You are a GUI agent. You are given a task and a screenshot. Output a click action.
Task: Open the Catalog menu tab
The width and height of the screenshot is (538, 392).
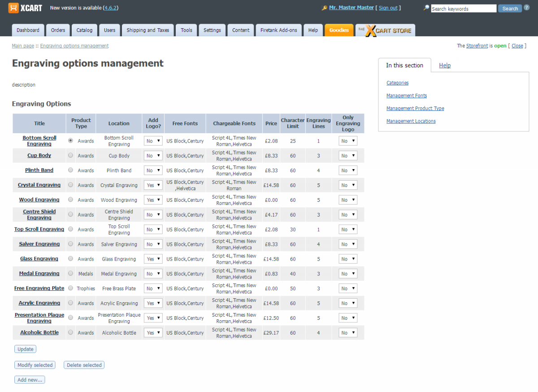(x=84, y=30)
